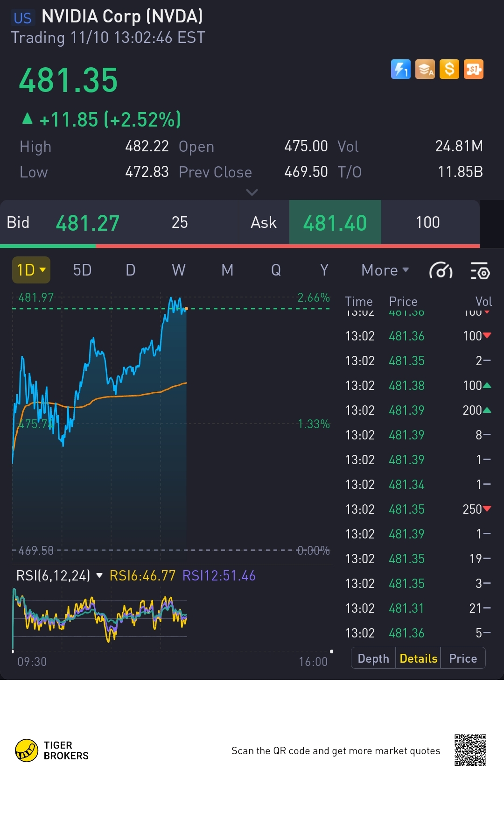This screenshot has height=821, width=504.
Task: Tap the yellow dollar sign icon
Action: (449, 70)
